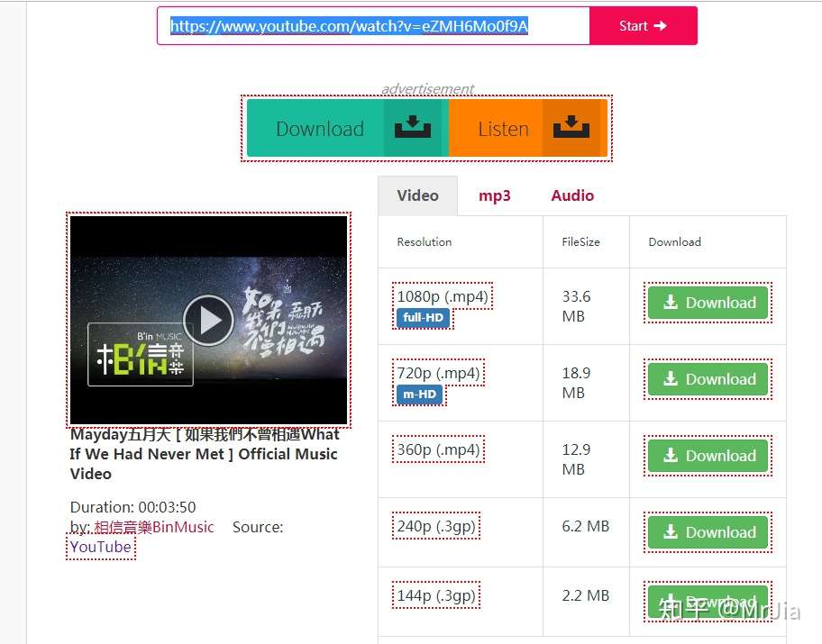This screenshot has height=644, width=822.
Task: Click the Start button
Action: [x=643, y=26]
